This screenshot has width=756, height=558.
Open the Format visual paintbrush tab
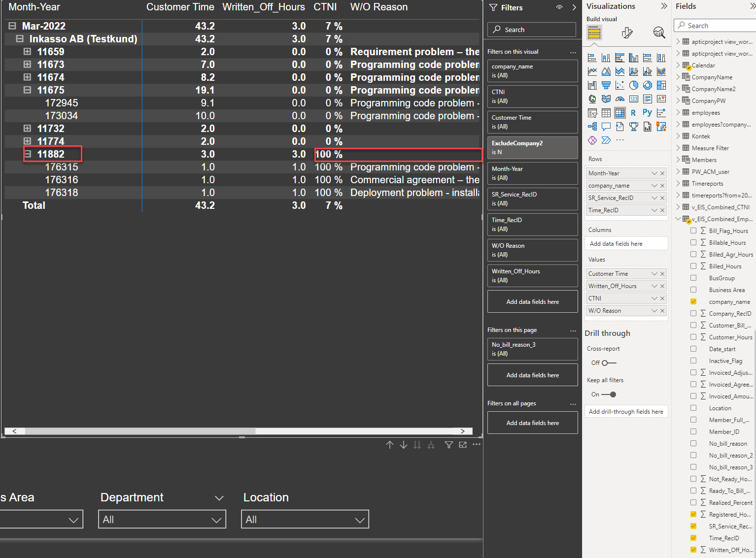coord(627,33)
